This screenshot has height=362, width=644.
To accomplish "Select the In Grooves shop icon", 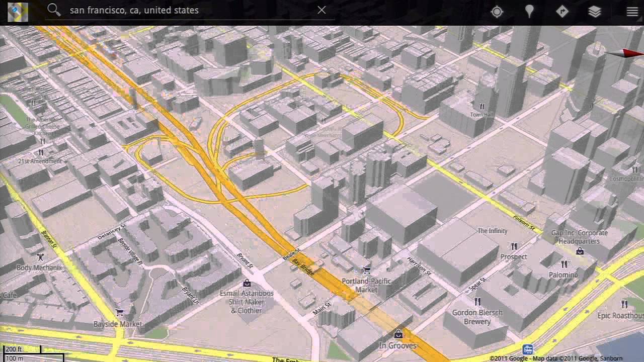I will tap(398, 334).
